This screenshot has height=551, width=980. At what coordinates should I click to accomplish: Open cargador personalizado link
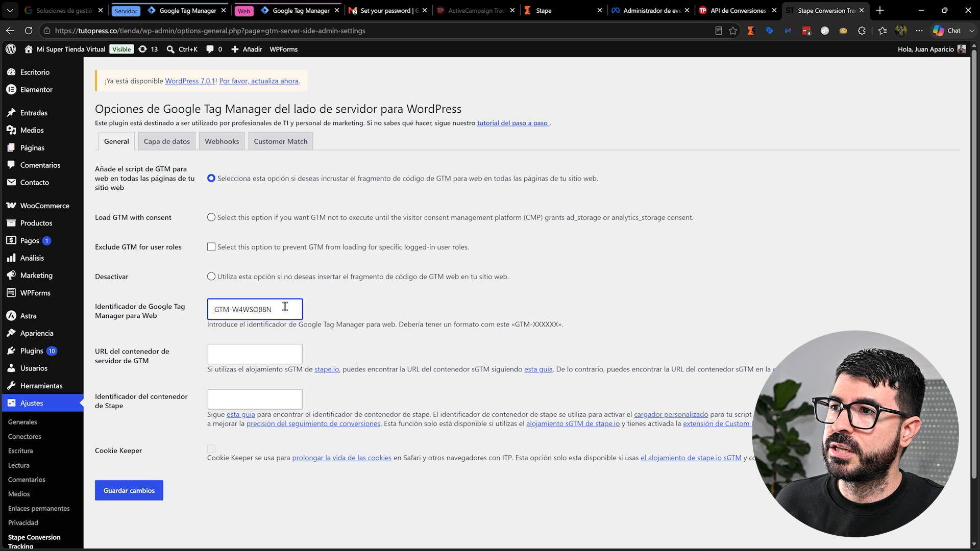(671, 415)
